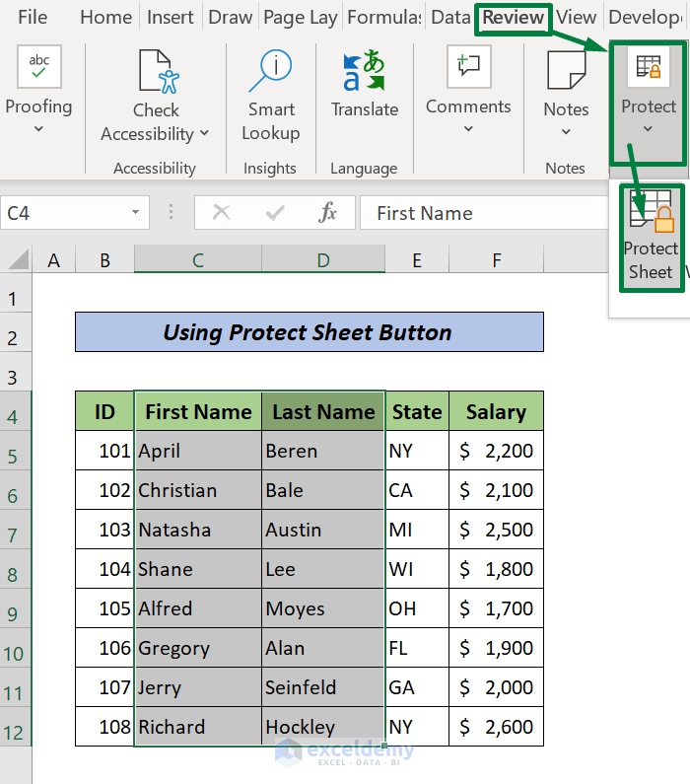Click the Select All corner triangle
Screen dimensions: 690x784
point(19,260)
